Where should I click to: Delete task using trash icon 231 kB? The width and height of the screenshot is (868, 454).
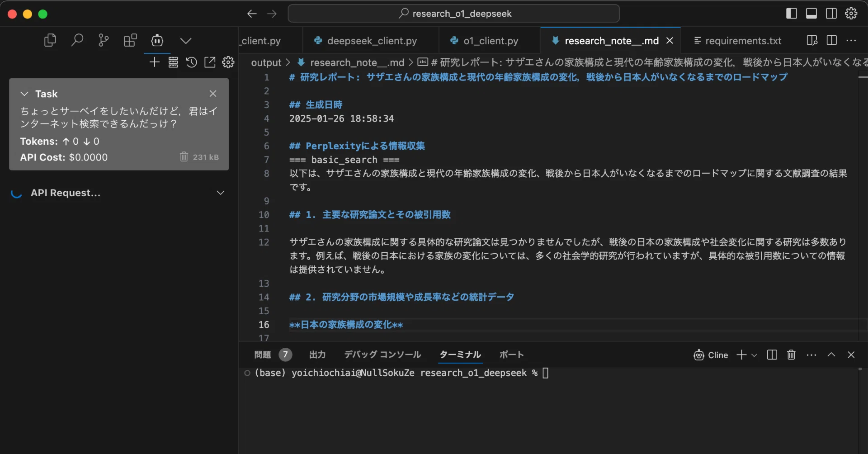pyautogui.click(x=184, y=156)
